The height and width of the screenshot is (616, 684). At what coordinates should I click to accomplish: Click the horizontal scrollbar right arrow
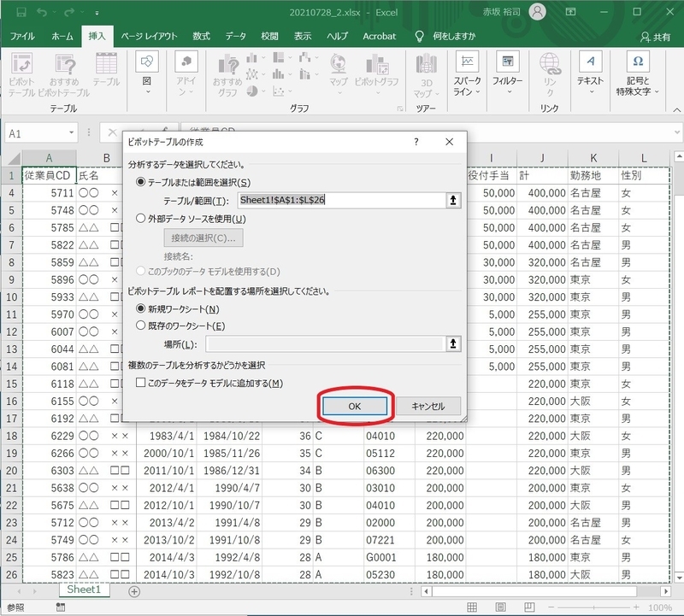pyautogui.click(x=666, y=591)
